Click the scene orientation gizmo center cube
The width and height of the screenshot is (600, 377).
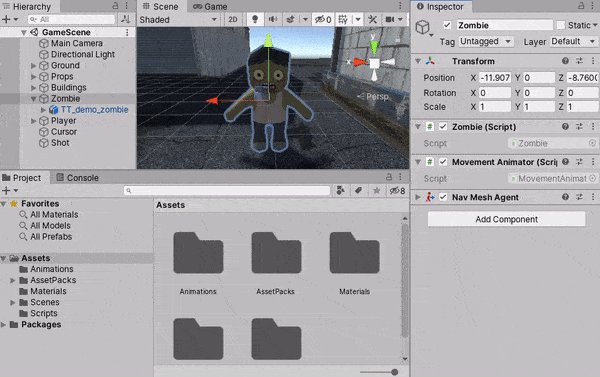[x=374, y=63]
